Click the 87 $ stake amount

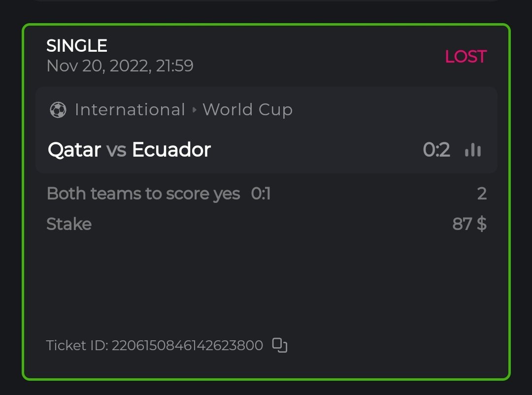(x=469, y=225)
